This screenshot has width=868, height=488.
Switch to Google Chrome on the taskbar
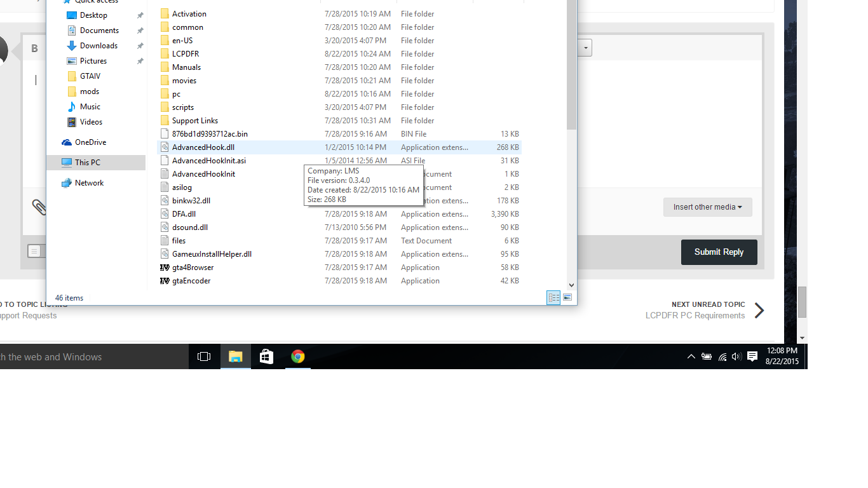297,356
